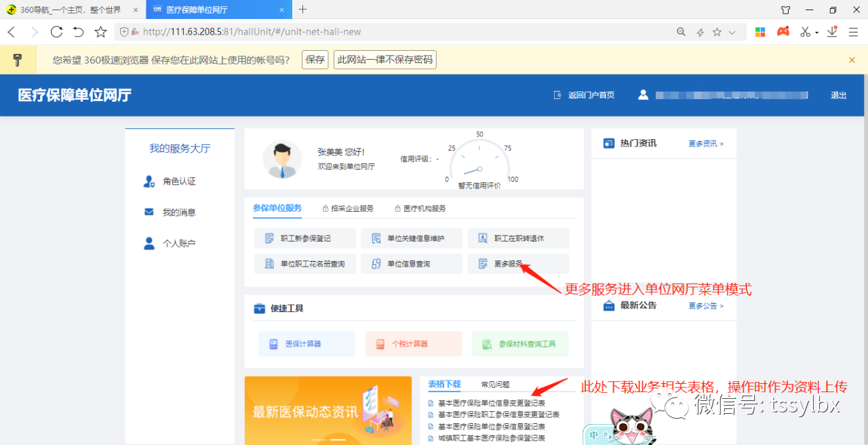Image resolution: width=868 pixels, height=445 pixels.
Task: Select the 常见问题 tab
Action: [x=495, y=385]
